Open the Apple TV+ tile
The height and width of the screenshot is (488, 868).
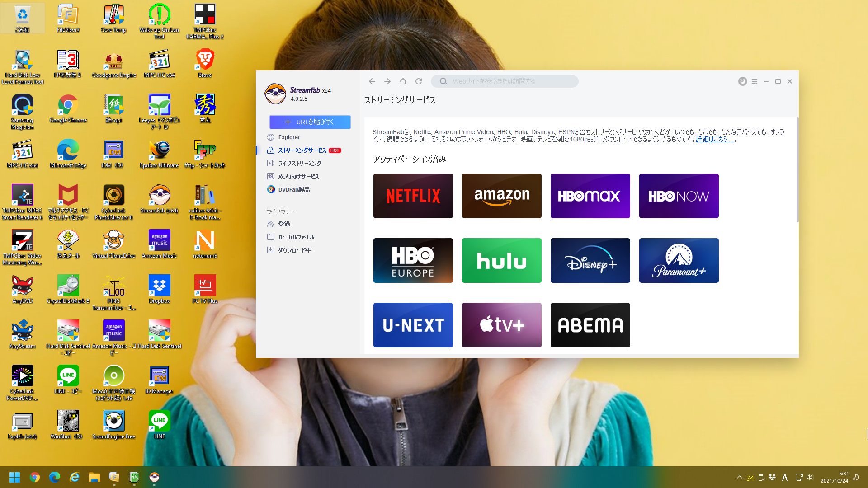point(501,325)
